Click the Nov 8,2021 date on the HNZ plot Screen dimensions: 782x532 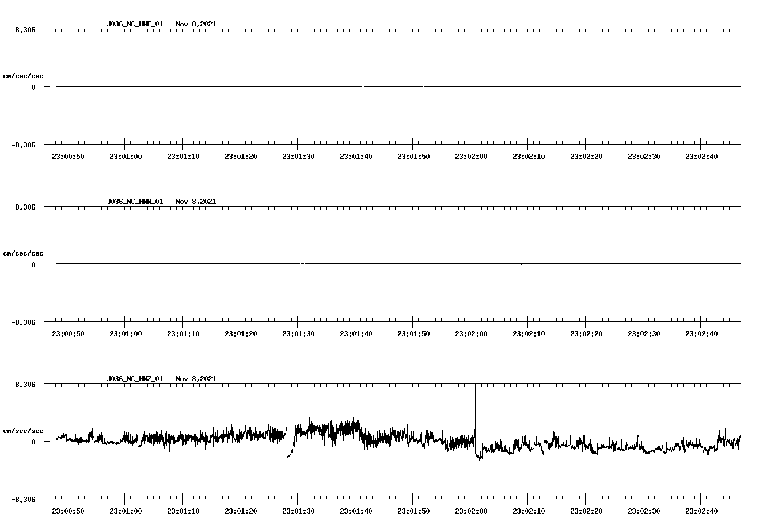(196, 379)
